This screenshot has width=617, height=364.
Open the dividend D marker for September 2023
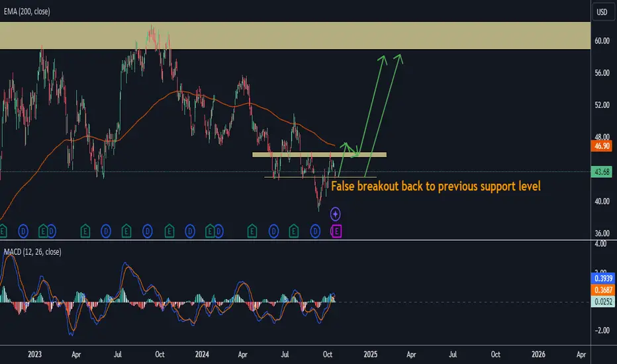pos(148,232)
